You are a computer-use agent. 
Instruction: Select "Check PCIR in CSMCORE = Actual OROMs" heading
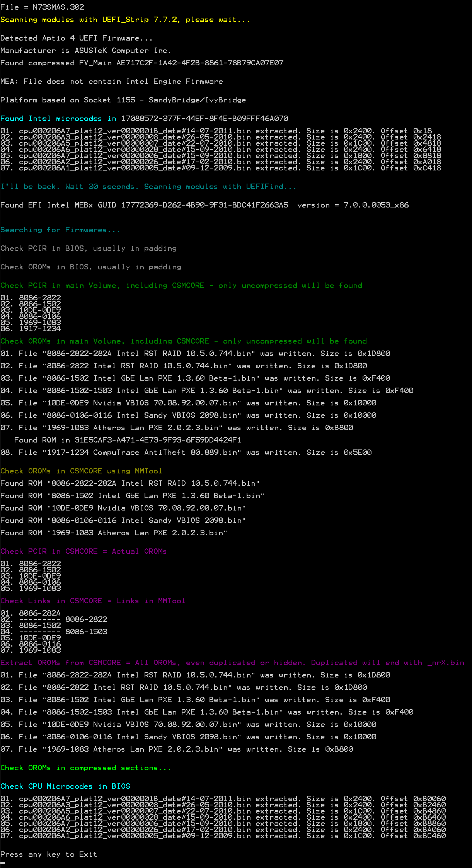(83, 551)
